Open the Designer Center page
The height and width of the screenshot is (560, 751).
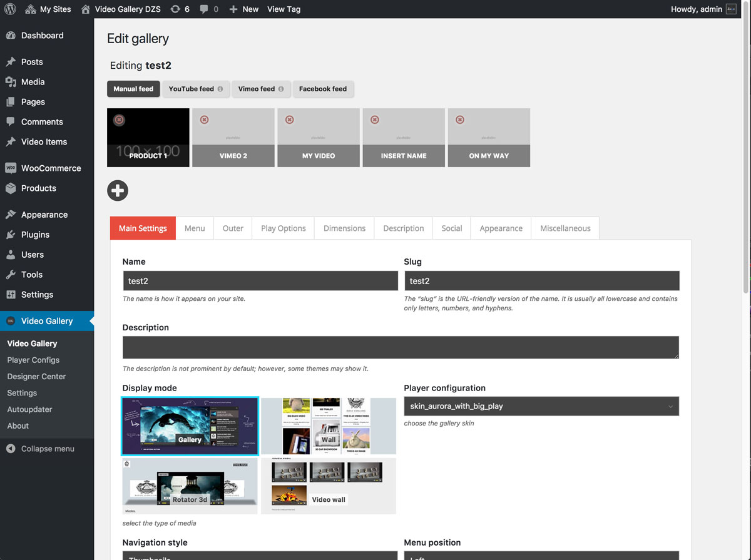[36, 376]
